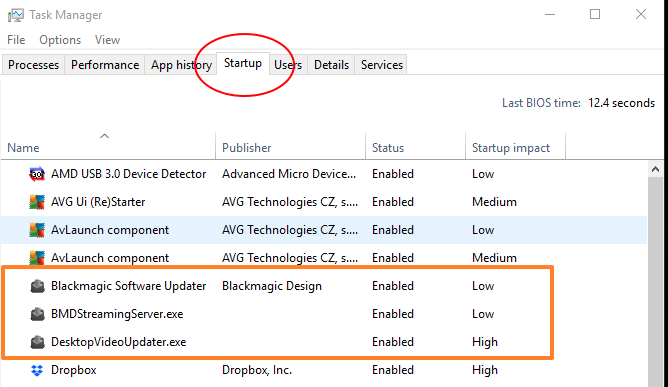Minimize the Task Manager window
This screenshot has height=387, width=668.
pos(550,14)
